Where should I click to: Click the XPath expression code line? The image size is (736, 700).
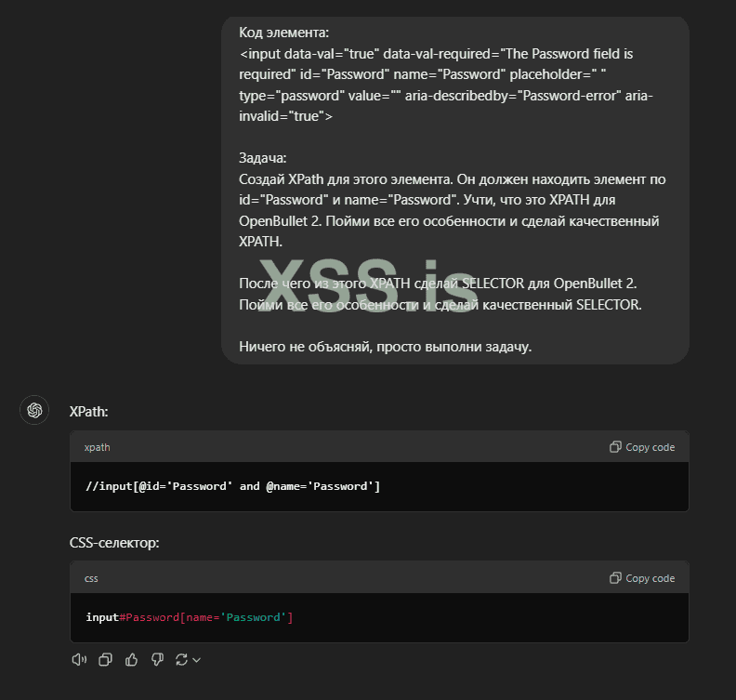(232, 486)
